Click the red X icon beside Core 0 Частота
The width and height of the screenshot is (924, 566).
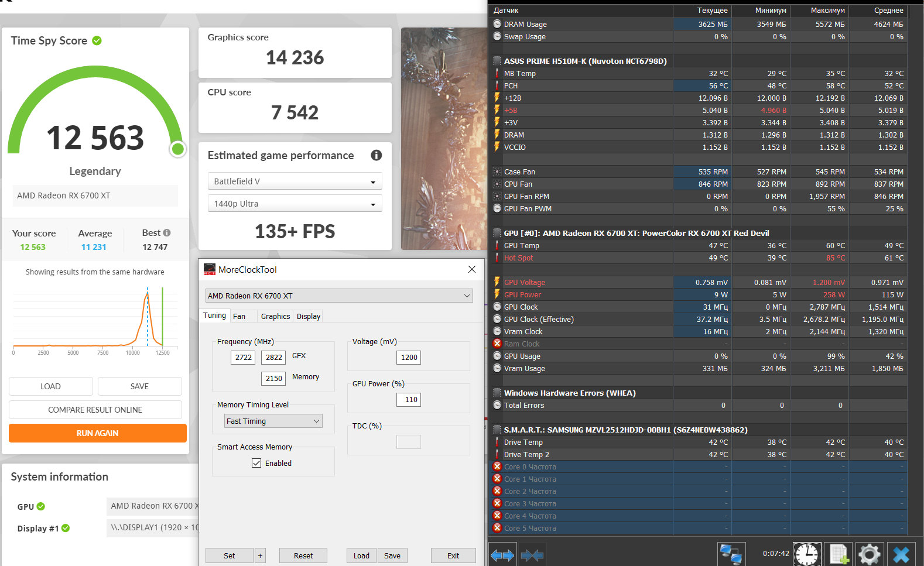click(497, 466)
